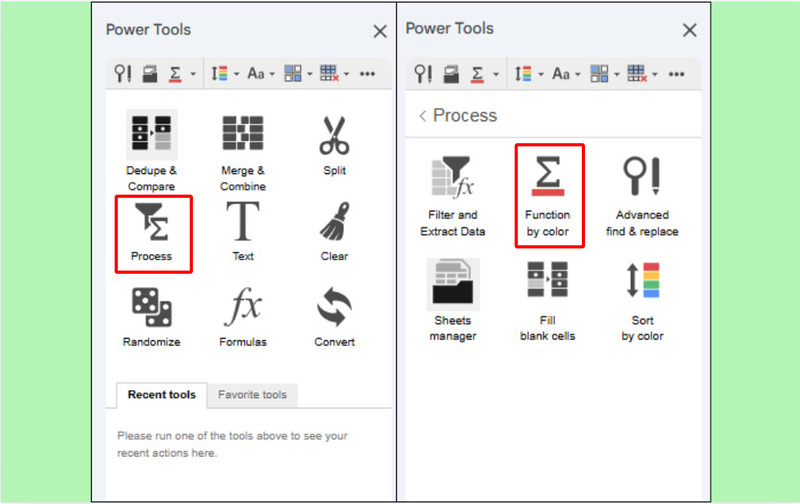Open the Merge & Combine tool
The height and width of the screenshot is (504, 800).
(243, 150)
